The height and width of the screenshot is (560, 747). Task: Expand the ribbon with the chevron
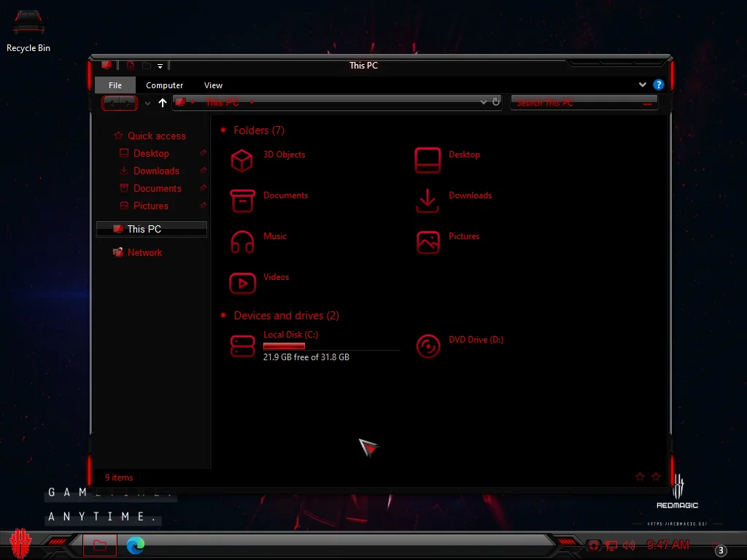click(643, 85)
